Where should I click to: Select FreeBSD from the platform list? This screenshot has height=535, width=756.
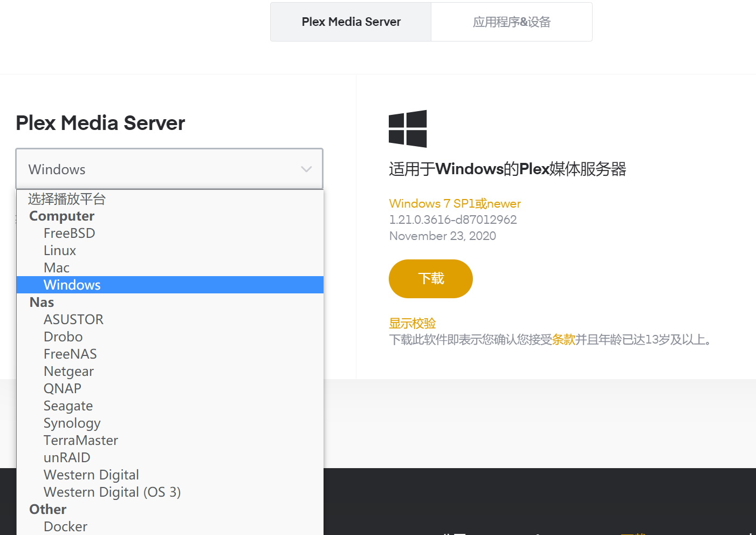pos(170,233)
